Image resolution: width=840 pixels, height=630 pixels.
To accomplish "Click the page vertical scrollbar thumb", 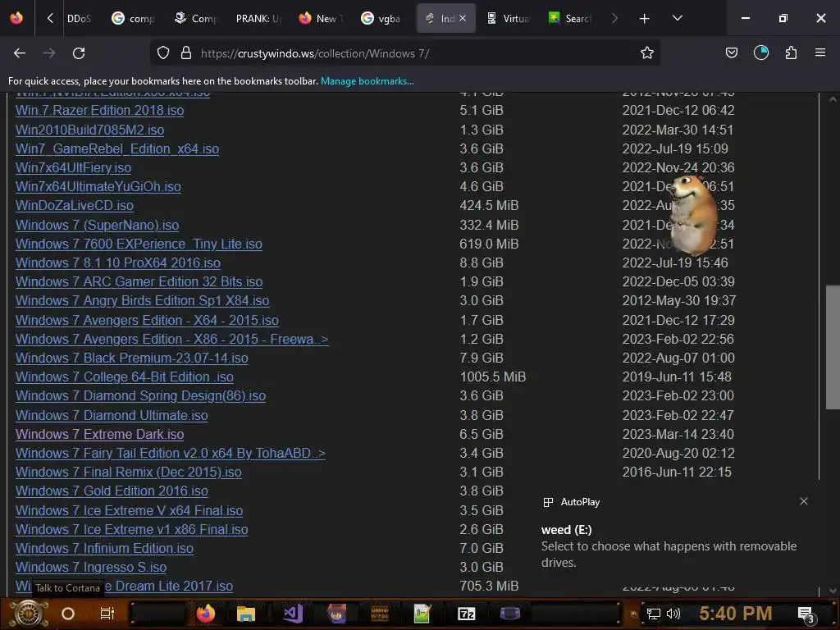I will pos(832,348).
